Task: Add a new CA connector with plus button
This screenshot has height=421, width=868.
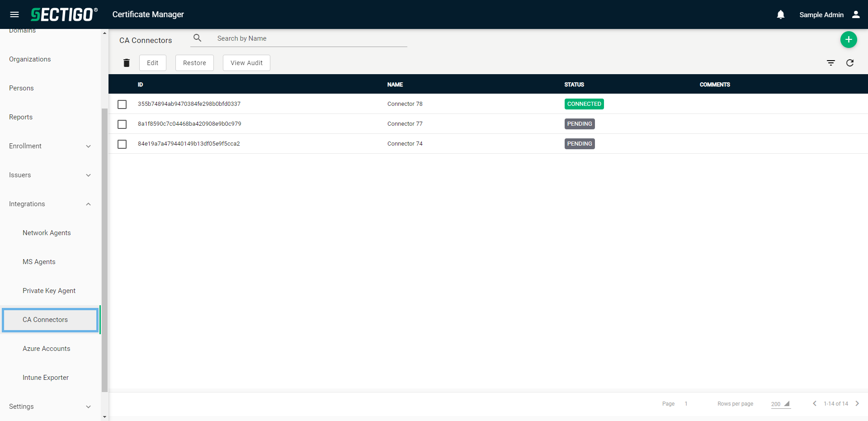Action: tap(849, 40)
